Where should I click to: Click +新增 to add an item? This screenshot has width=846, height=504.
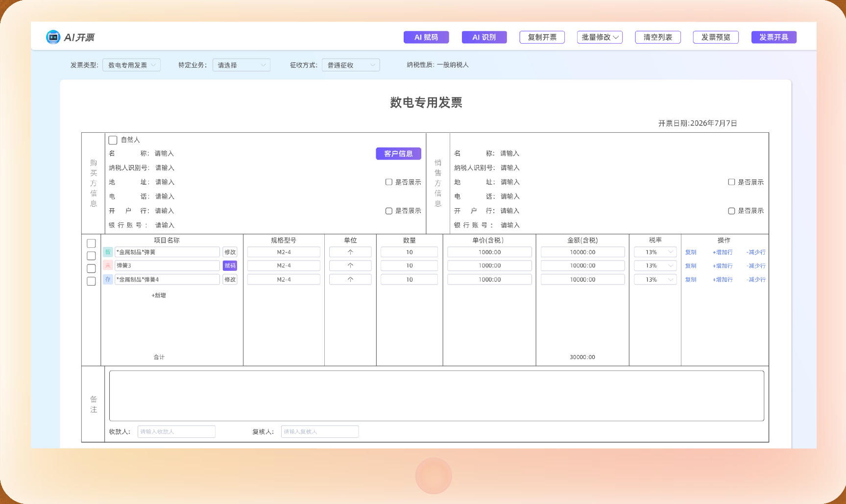point(159,295)
